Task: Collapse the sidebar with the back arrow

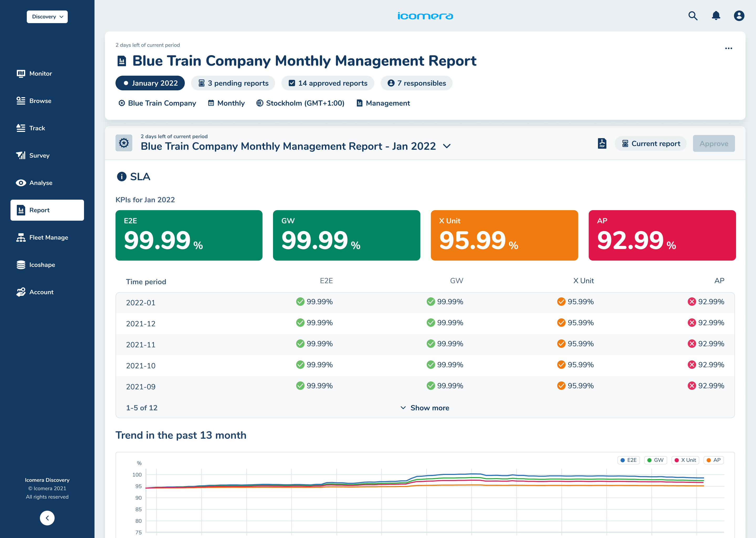Action: click(47, 518)
